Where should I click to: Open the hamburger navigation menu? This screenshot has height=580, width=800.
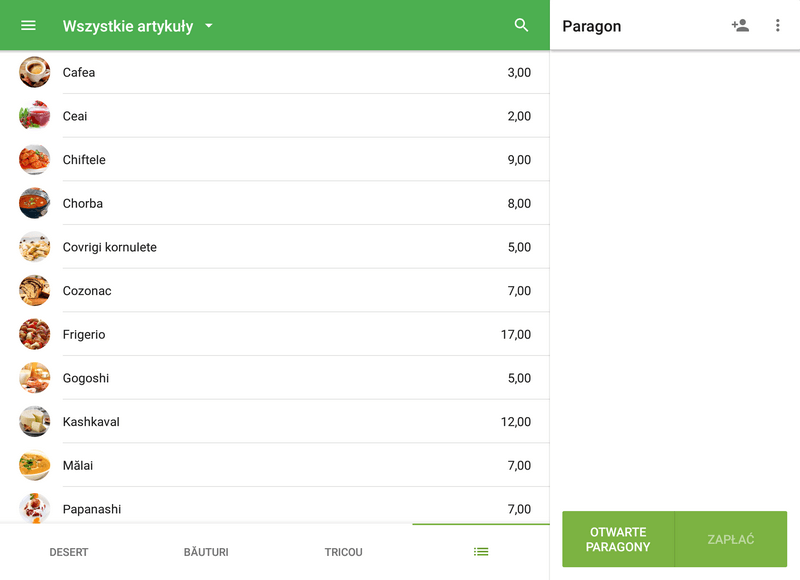tap(28, 26)
